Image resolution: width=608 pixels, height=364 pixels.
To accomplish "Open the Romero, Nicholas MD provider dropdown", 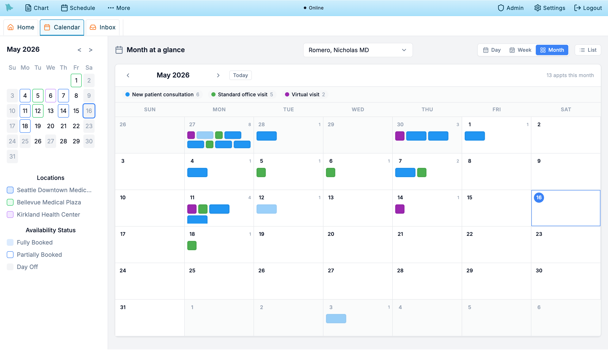I will (x=358, y=50).
